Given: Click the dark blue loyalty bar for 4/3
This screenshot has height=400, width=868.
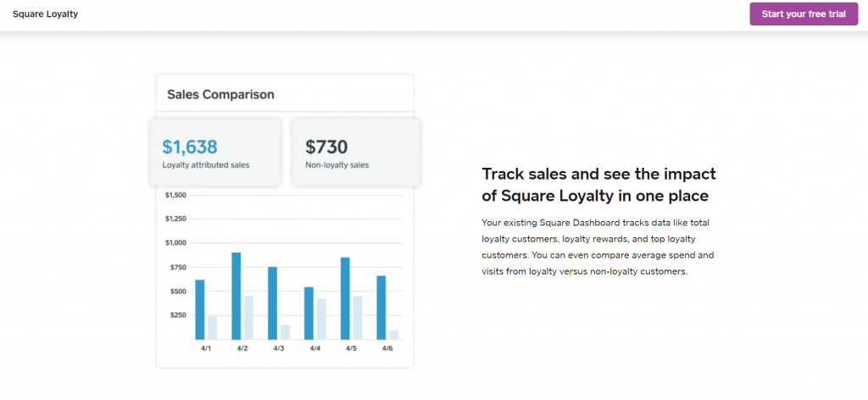Looking at the screenshot, I should [272, 303].
